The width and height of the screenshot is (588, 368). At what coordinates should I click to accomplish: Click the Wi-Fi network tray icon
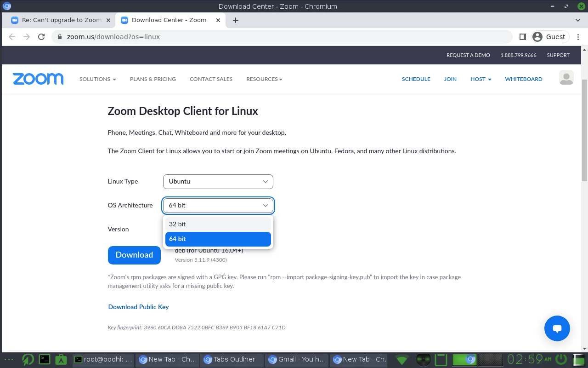click(402, 360)
